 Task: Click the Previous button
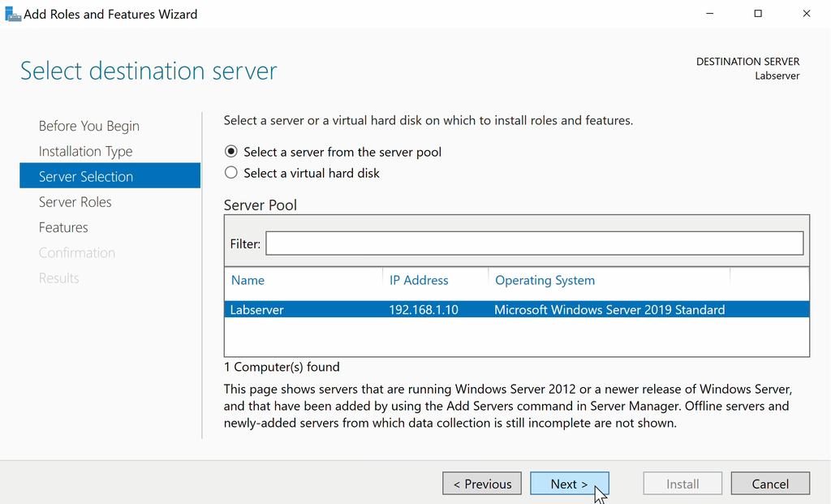click(482, 483)
